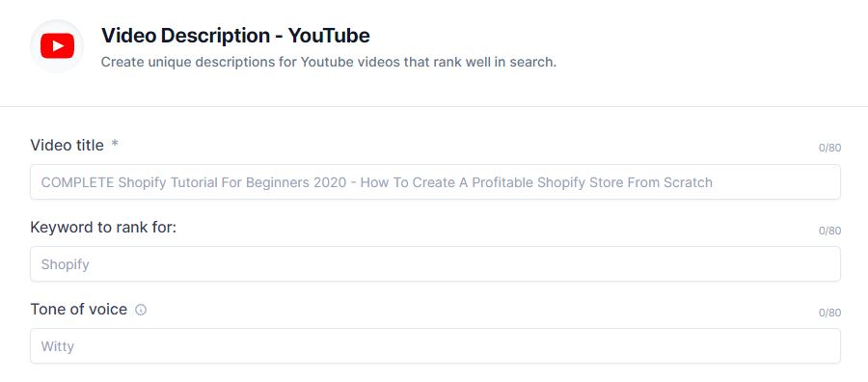This screenshot has width=868, height=382.
Task: Click the "Shopify" placeholder text
Action: (66, 264)
